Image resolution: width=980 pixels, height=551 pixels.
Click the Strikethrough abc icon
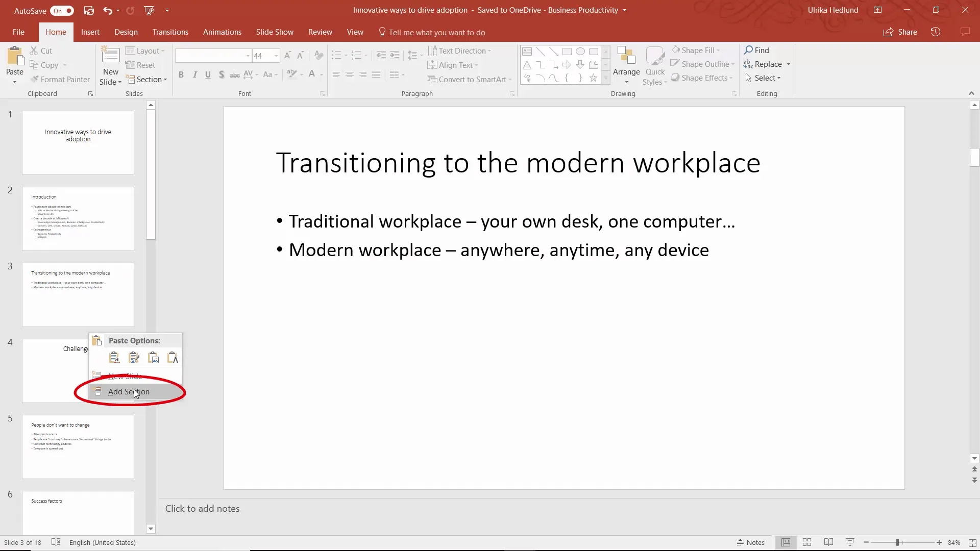234,74
